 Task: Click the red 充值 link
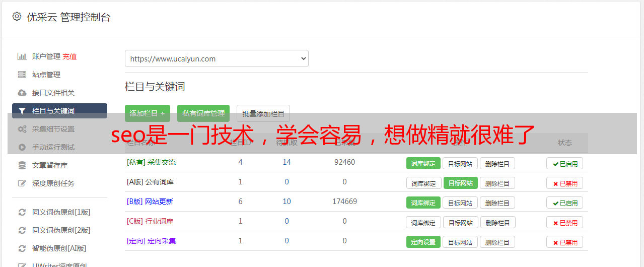[x=69, y=56]
